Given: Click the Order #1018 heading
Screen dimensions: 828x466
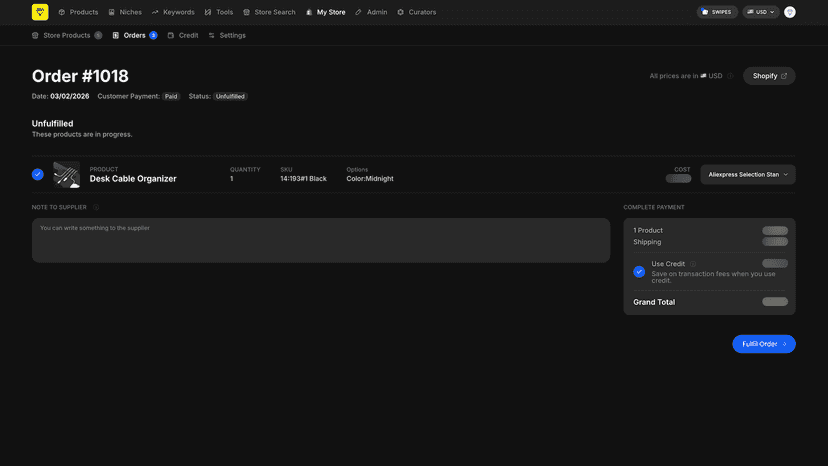Looking at the screenshot, I should click(x=80, y=76).
